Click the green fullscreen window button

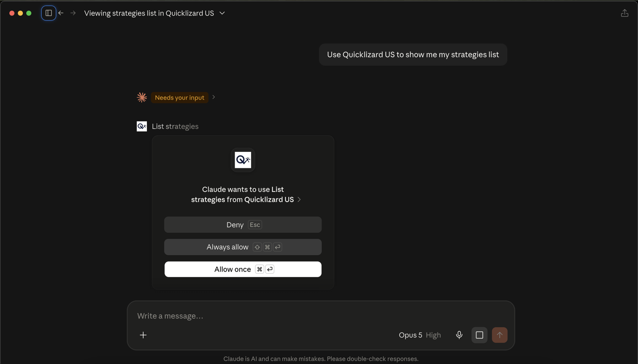[29, 13]
